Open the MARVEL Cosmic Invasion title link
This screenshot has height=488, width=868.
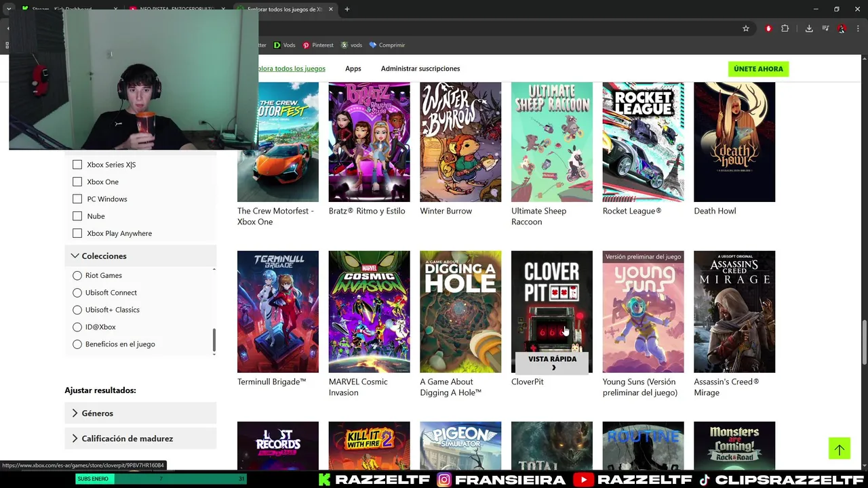click(358, 387)
